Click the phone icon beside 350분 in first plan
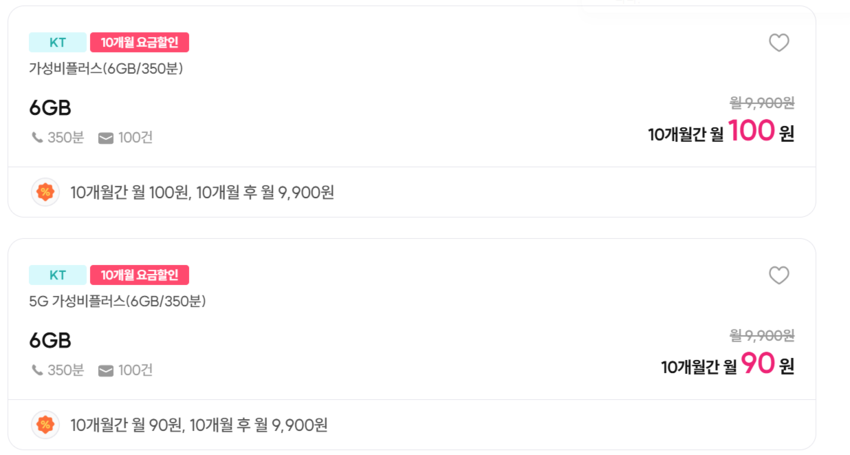850x455 pixels. (x=37, y=138)
